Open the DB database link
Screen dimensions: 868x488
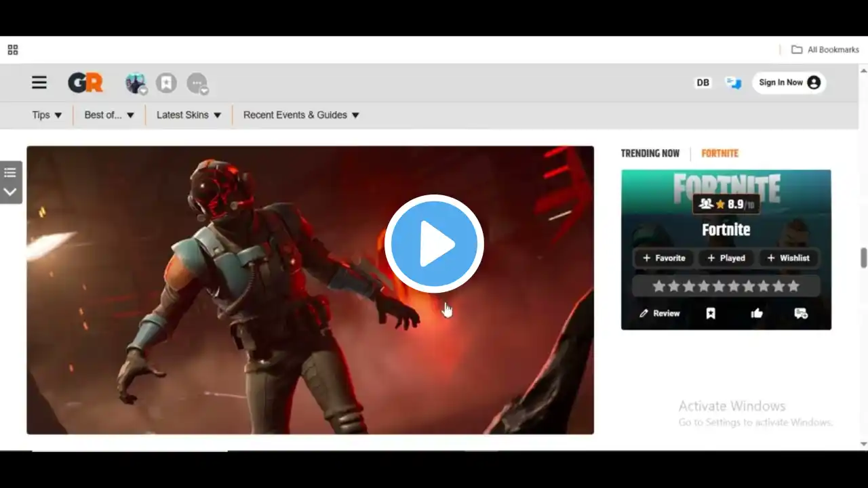(x=703, y=83)
